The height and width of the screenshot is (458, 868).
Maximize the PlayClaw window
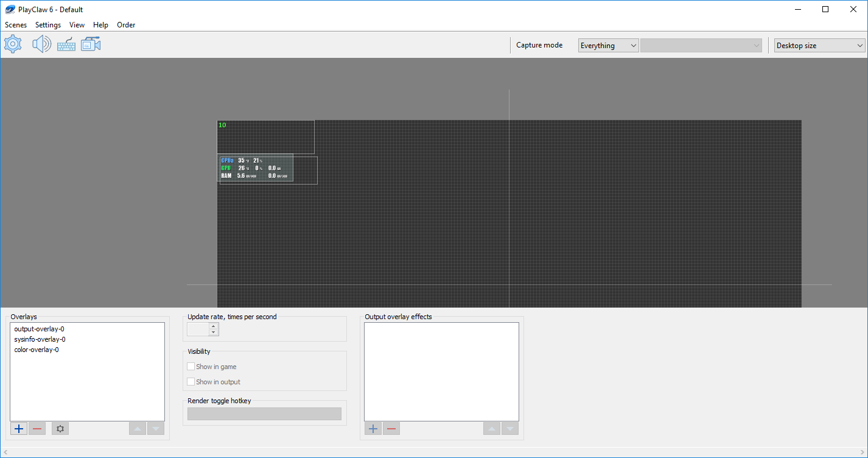825,9
